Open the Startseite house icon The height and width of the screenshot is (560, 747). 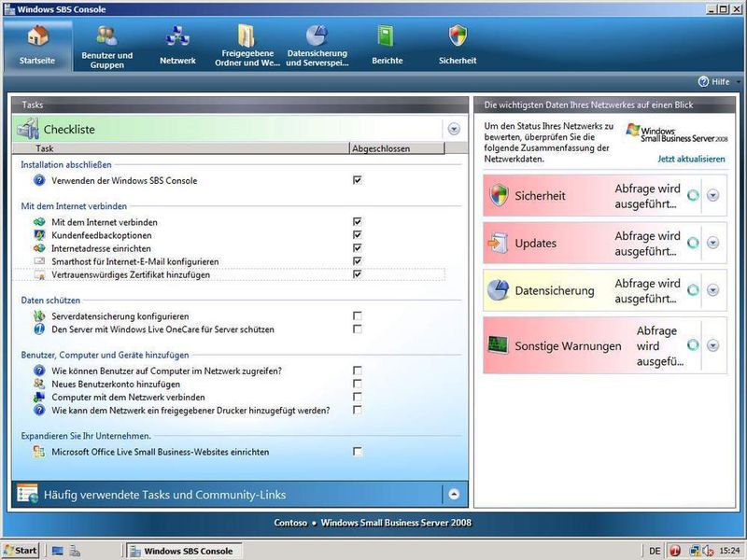point(36,38)
